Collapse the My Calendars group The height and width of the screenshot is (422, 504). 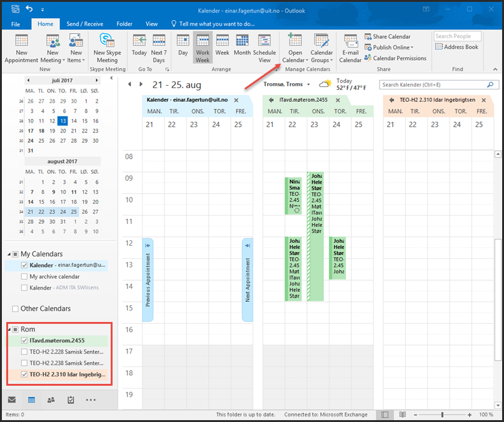9,254
